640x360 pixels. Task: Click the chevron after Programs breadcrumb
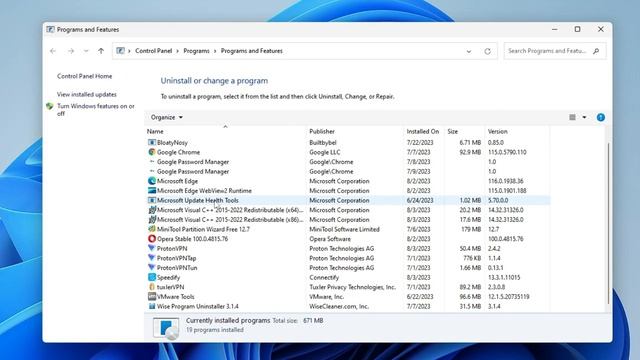click(215, 51)
